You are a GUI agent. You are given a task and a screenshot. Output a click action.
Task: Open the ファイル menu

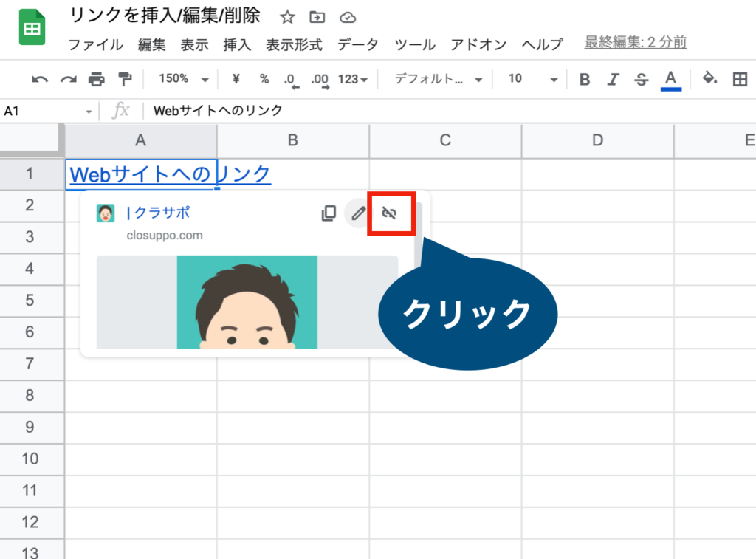tap(95, 44)
